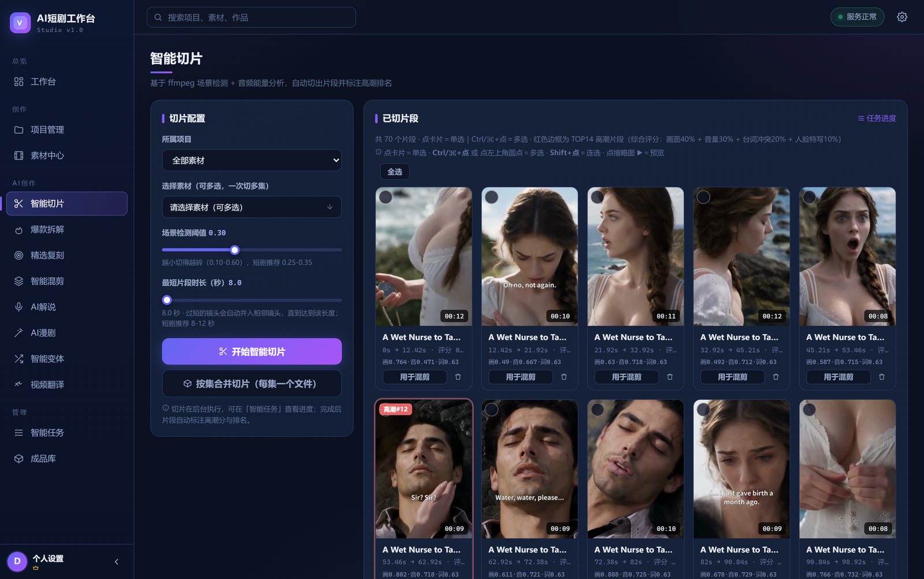The width and height of the screenshot is (924, 579).
Task: Click 按集合并切片 button
Action: (252, 384)
